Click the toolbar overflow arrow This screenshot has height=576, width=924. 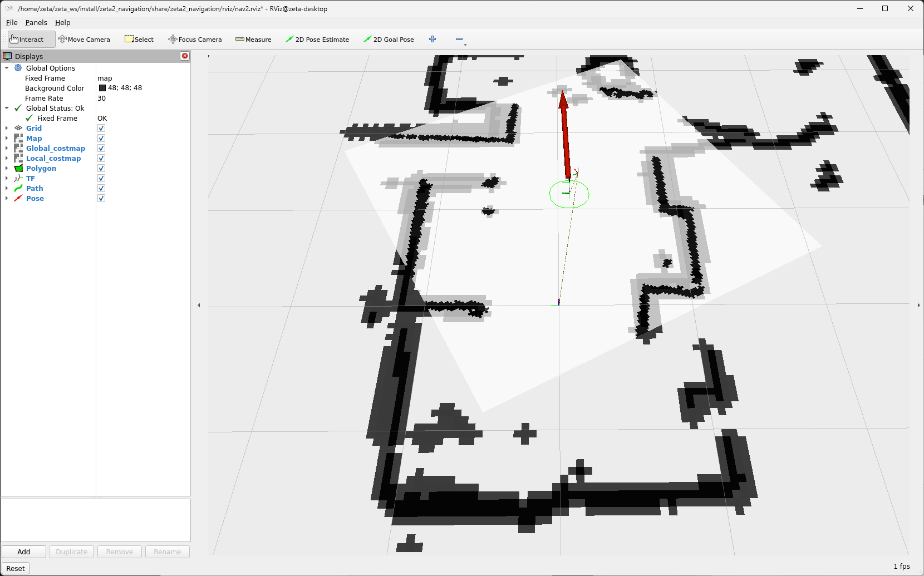465,45
